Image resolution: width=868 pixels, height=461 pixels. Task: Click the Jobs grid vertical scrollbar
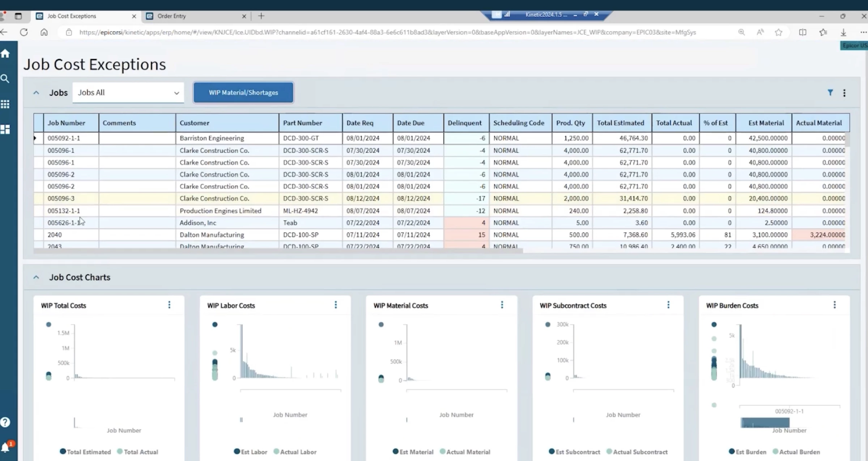(847, 140)
